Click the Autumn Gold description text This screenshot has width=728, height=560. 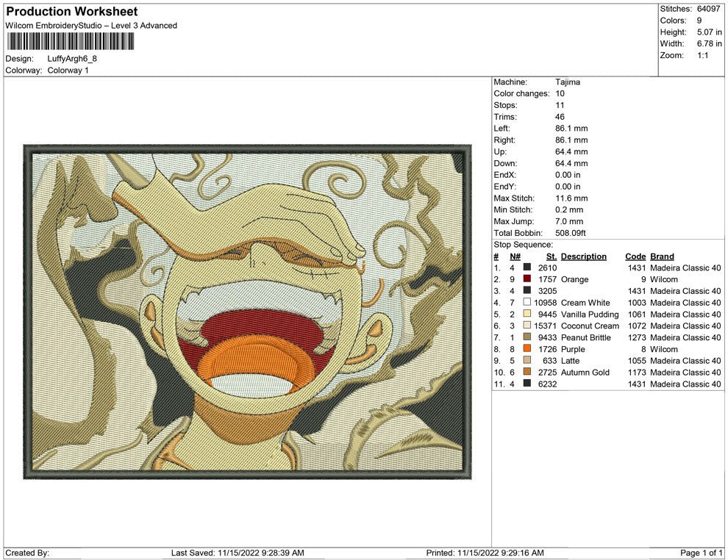coord(585,372)
